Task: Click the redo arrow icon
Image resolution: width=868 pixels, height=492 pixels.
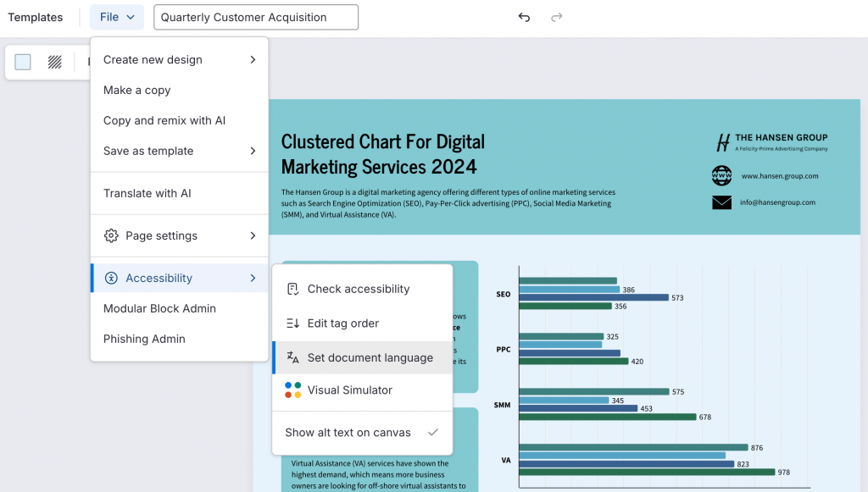Action: tap(556, 17)
